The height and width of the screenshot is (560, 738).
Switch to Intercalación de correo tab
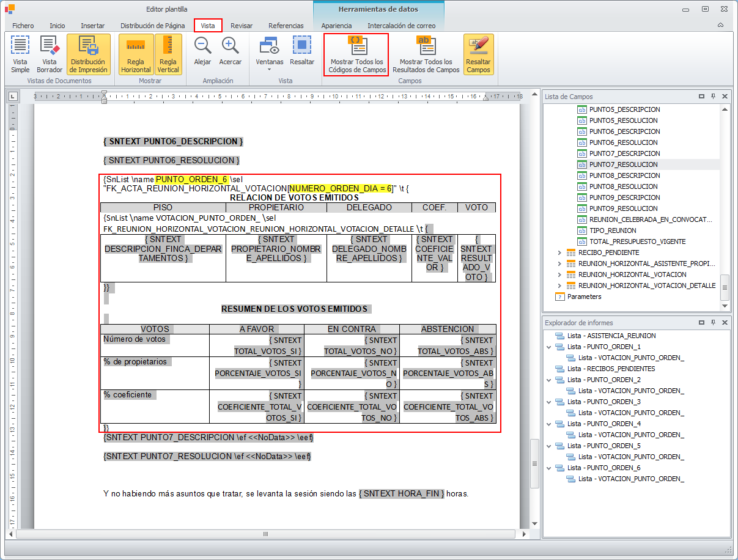click(401, 26)
